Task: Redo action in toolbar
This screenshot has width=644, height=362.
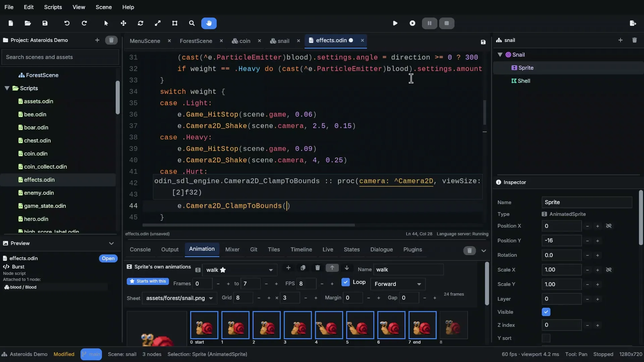Action: tap(84, 23)
